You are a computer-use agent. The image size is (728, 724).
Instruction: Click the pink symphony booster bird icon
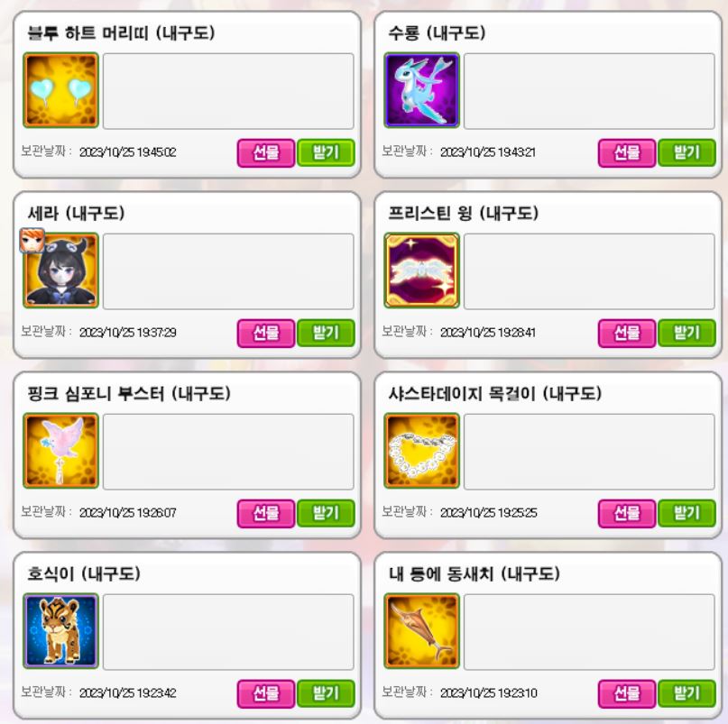[60, 451]
